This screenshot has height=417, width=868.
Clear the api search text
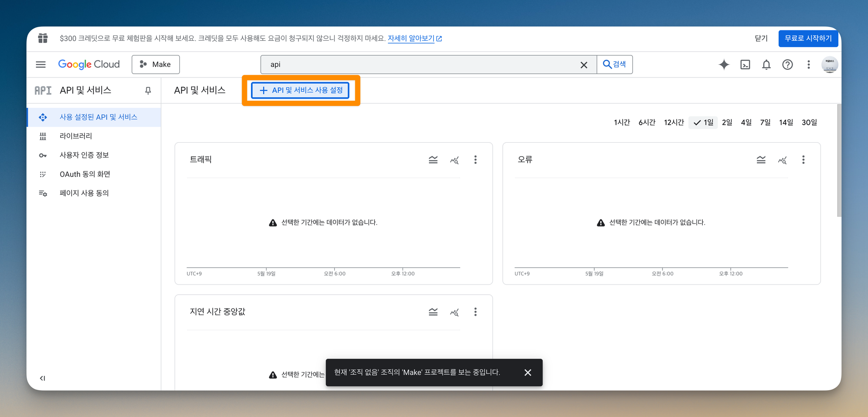pyautogui.click(x=584, y=65)
